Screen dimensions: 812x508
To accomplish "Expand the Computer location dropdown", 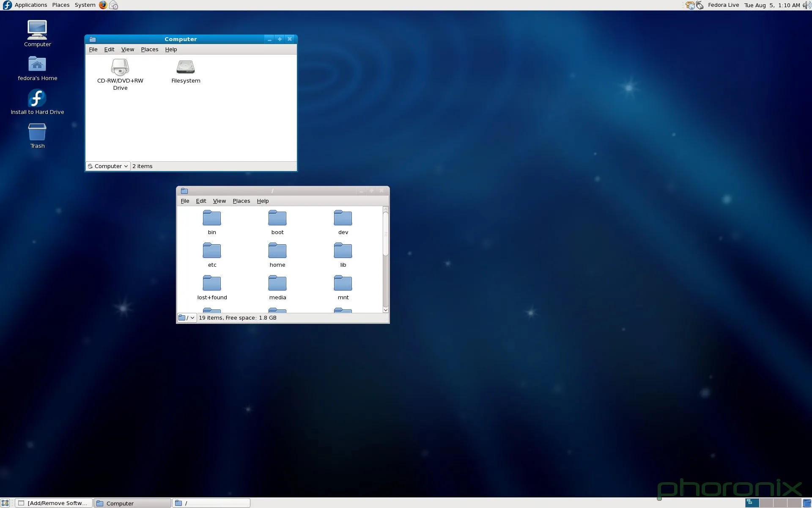I will click(108, 166).
